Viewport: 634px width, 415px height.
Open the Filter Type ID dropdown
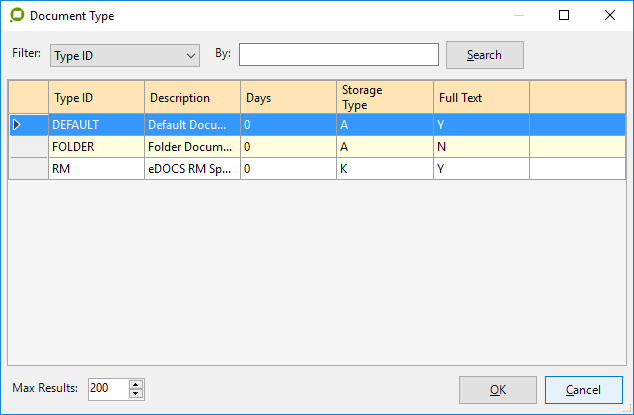pos(124,55)
